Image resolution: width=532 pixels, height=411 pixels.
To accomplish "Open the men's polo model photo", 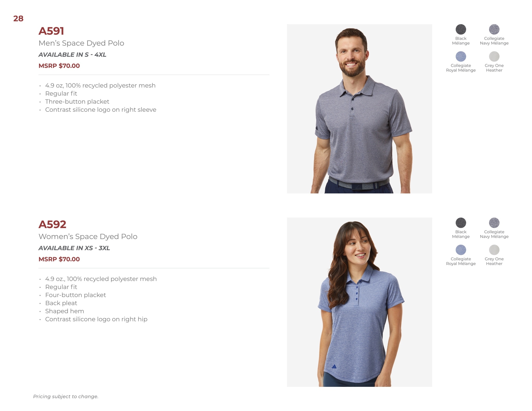I will (360, 109).
